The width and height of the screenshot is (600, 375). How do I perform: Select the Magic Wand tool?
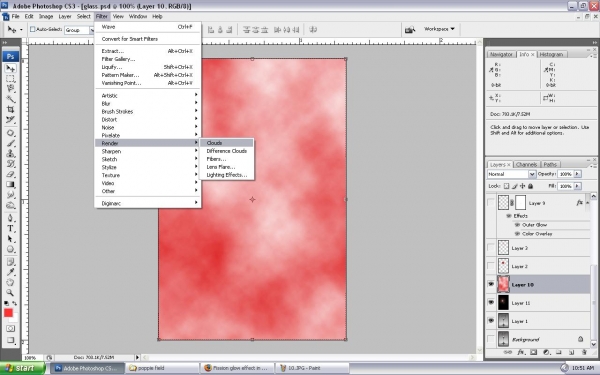[x=10, y=99]
